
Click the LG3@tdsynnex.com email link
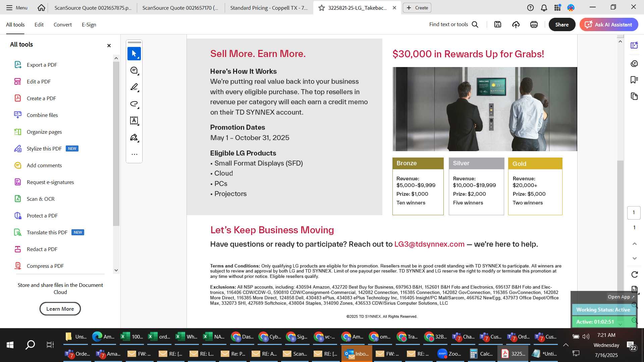429,244
